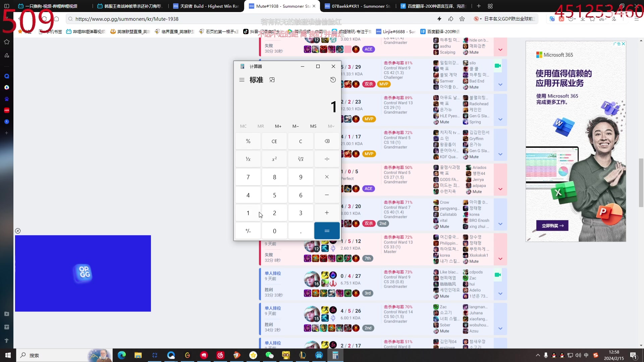Click the square root (√x) button

[x=300, y=159]
